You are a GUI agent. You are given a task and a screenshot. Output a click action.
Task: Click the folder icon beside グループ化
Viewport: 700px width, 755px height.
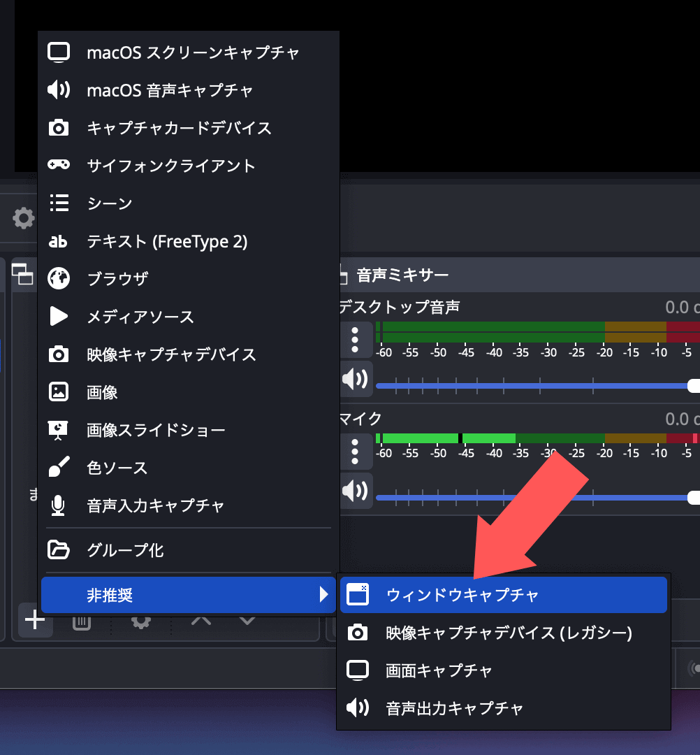click(x=59, y=550)
